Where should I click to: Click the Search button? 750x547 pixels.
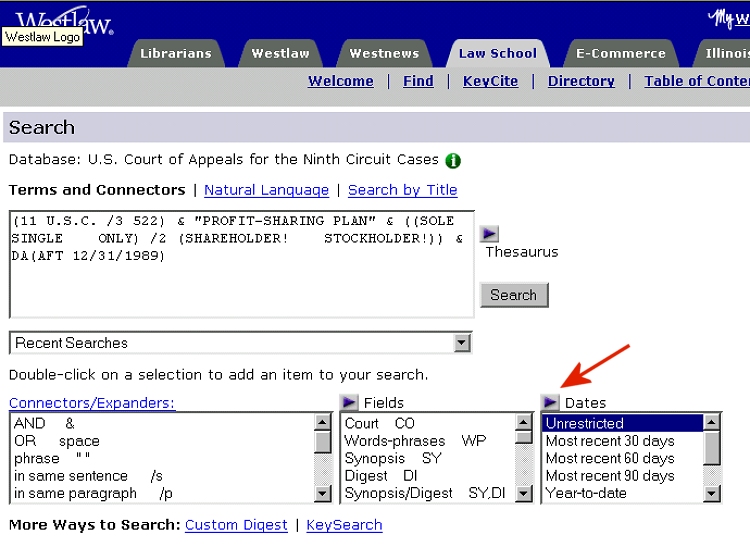click(x=514, y=295)
